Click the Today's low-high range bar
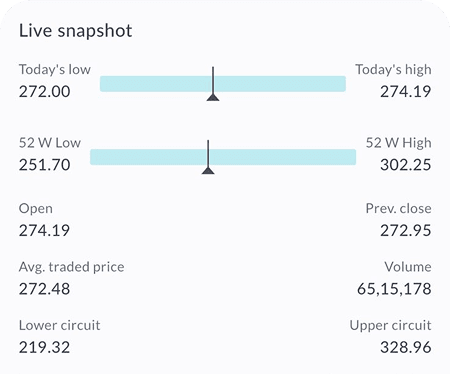The width and height of the screenshot is (451, 374). pyautogui.click(x=223, y=84)
